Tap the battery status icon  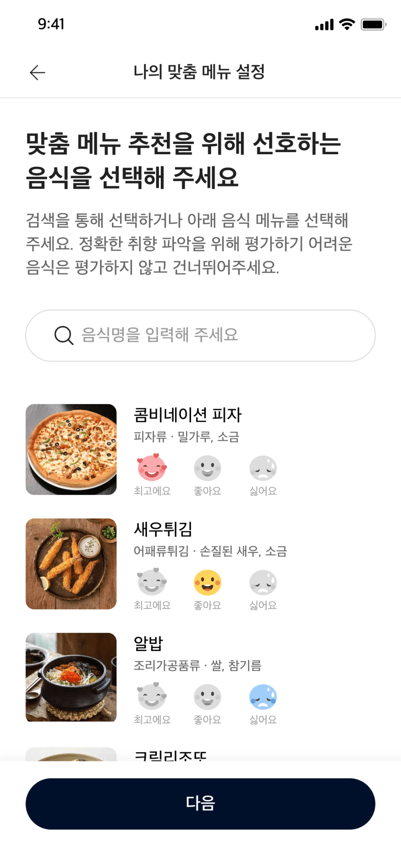373,25
